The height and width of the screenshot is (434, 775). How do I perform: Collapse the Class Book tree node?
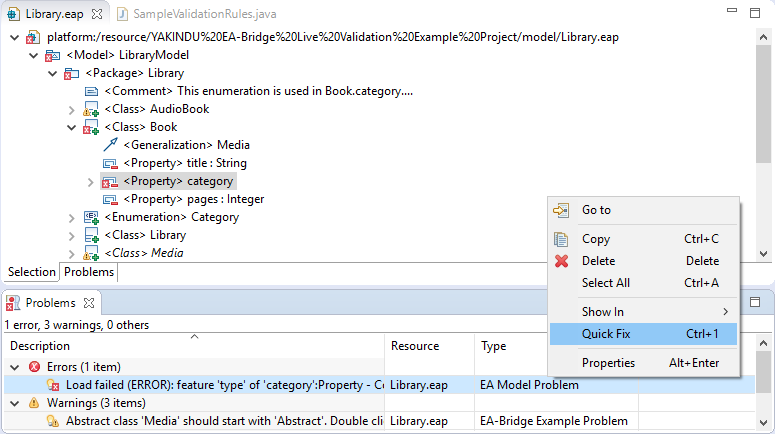[x=72, y=127]
